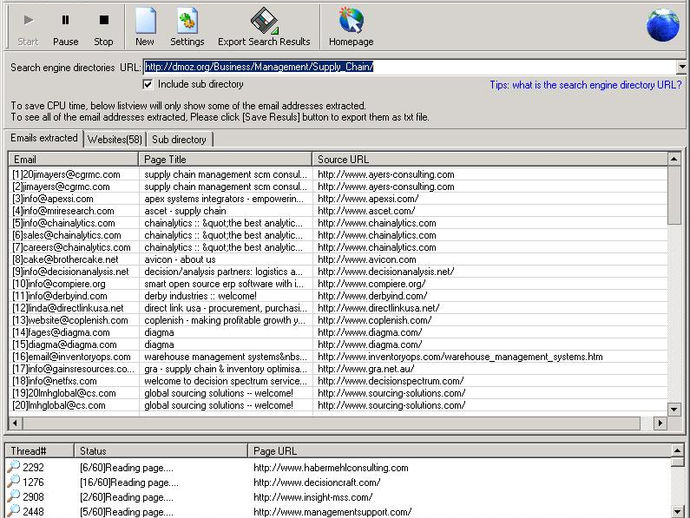Viewport: 690px width, 518px height.
Task: Click thread list scrollbar down arrow
Action: click(x=678, y=511)
